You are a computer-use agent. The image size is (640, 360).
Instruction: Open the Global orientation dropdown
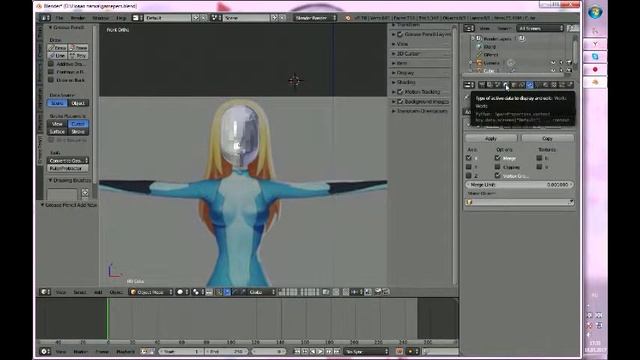262,292
